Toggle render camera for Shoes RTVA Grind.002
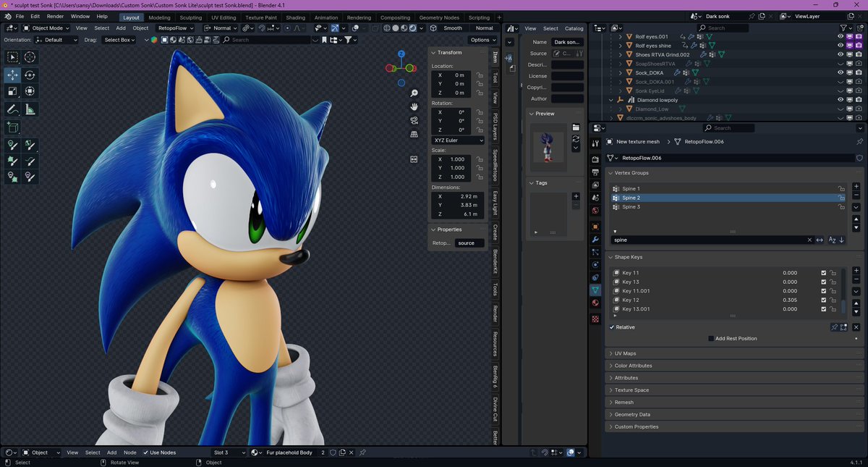868x467 pixels. coord(858,54)
